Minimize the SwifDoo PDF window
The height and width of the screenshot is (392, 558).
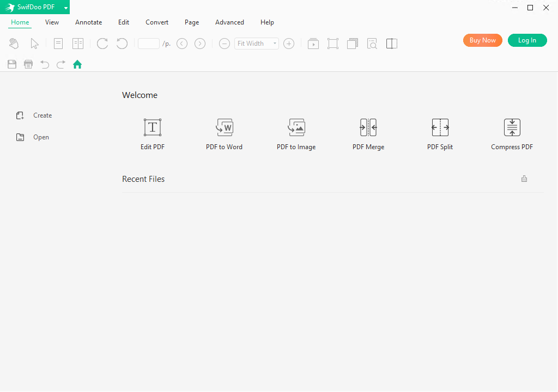click(x=514, y=8)
